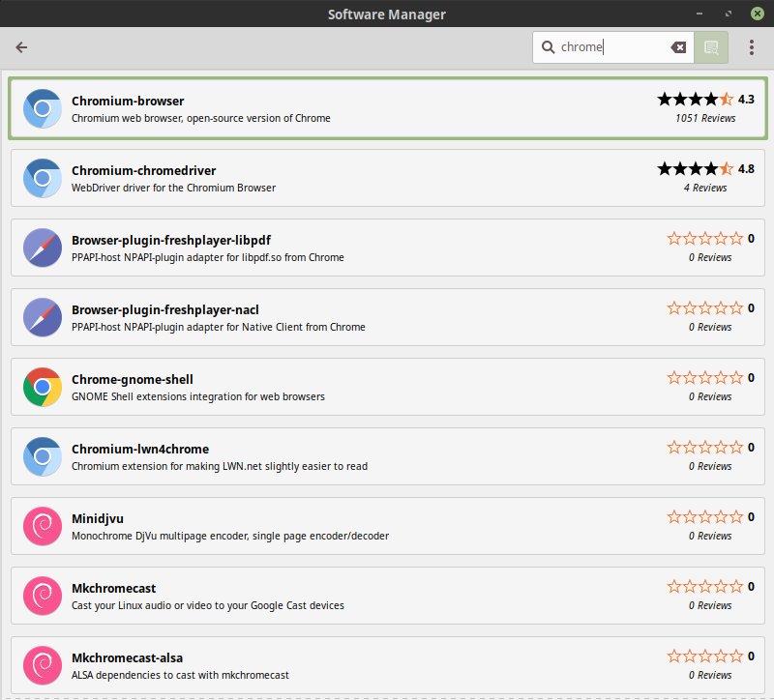Open the three-dot overflow menu
774x700 pixels.
(752, 46)
